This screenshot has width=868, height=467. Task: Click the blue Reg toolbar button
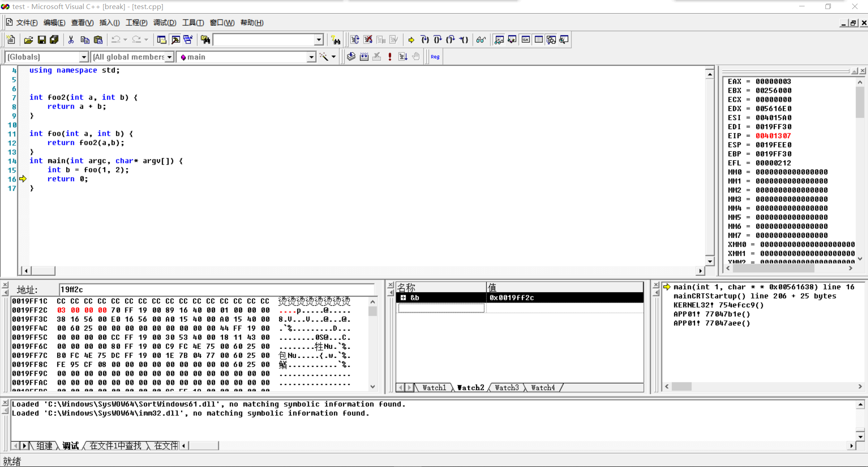435,57
